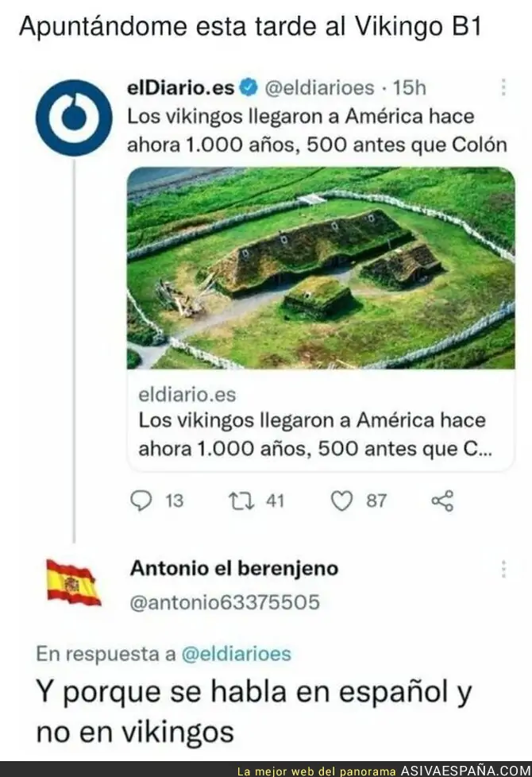This screenshot has width=532, height=777.
Task: Open elDiario.es tweet three-dot menu
Action: click(x=503, y=87)
